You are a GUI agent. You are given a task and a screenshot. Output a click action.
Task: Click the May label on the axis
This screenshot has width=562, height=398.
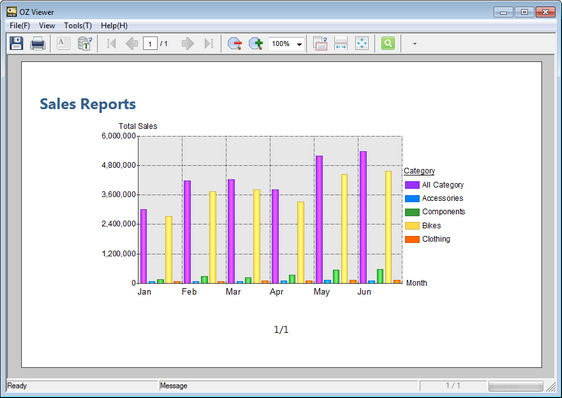coord(322,292)
